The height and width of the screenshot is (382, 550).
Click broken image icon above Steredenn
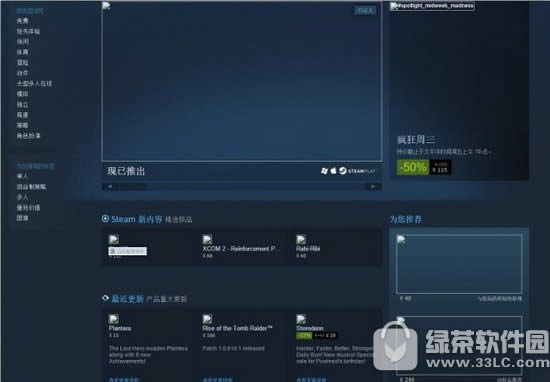(301, 319)
